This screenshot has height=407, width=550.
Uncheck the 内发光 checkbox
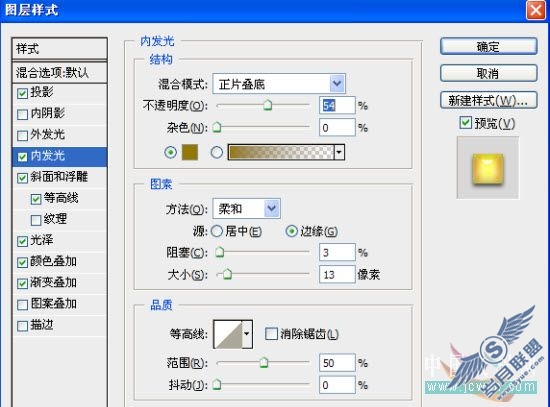(x=22, y=157)
